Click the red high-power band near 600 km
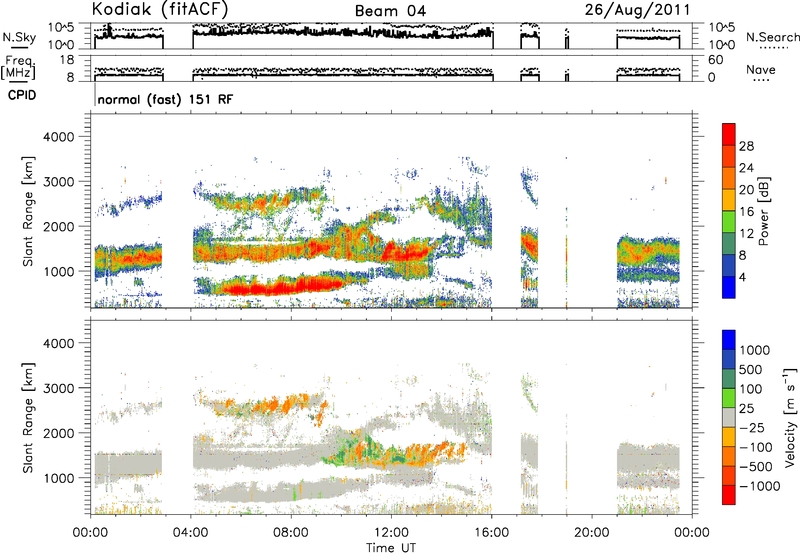Screen dimensions: 800x554 [283, 287]
